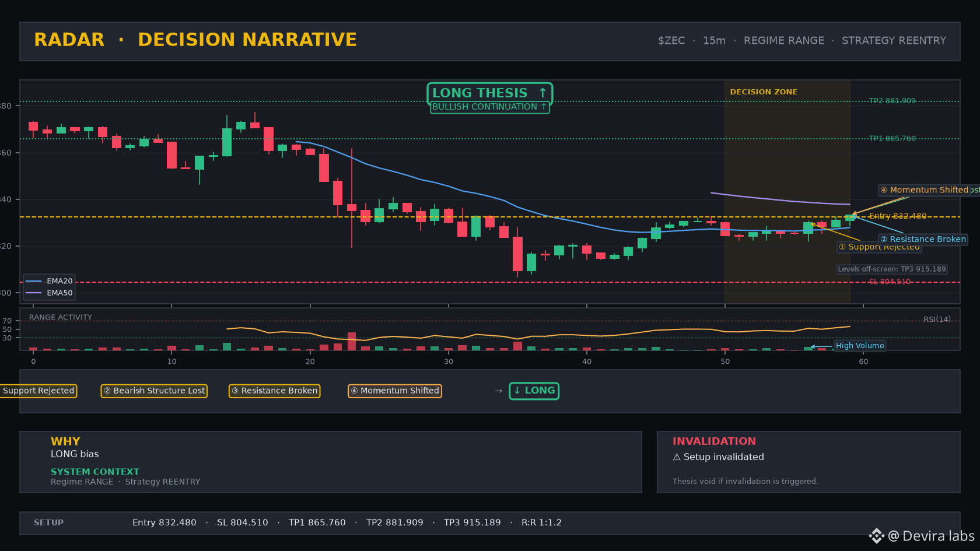
Task: Click the RSI(14) label
Action: [937, 320]
